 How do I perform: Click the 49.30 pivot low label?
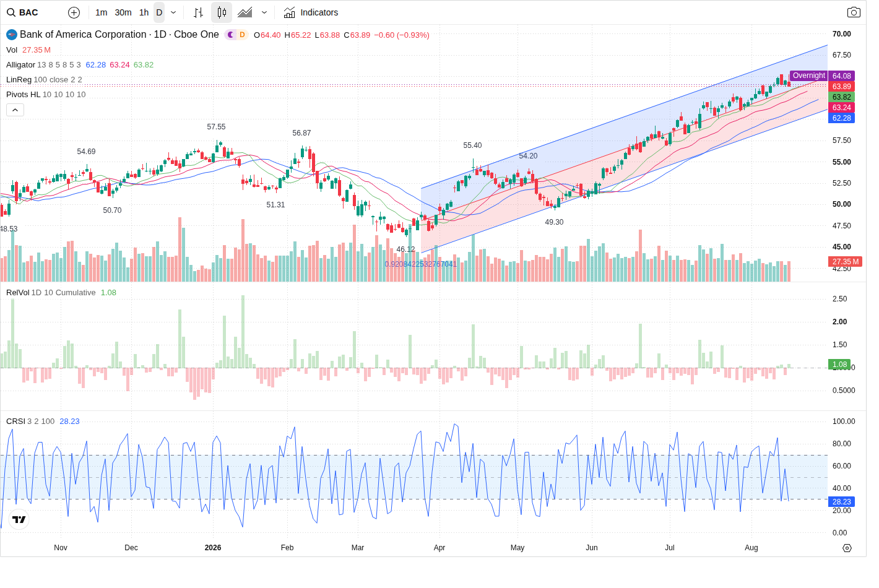pos(554,222)
